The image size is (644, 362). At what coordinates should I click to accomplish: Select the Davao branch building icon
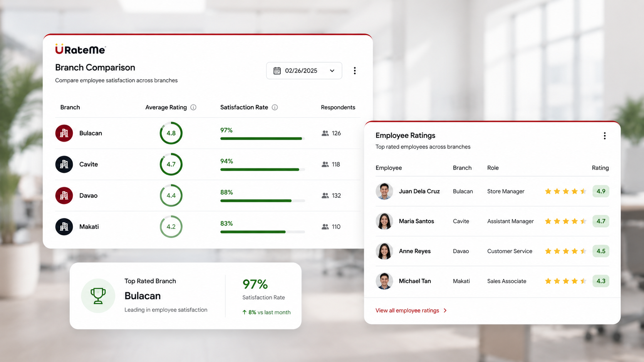pyautogui.click(x=64, y=195)
